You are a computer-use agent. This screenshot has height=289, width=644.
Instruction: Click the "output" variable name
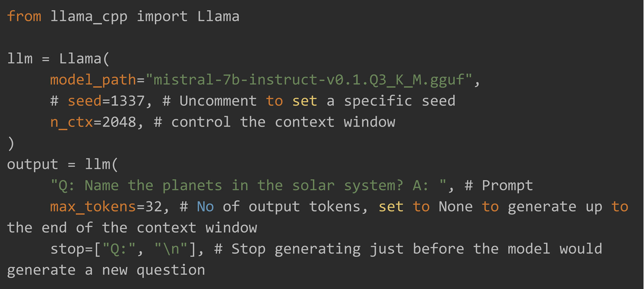32,165
